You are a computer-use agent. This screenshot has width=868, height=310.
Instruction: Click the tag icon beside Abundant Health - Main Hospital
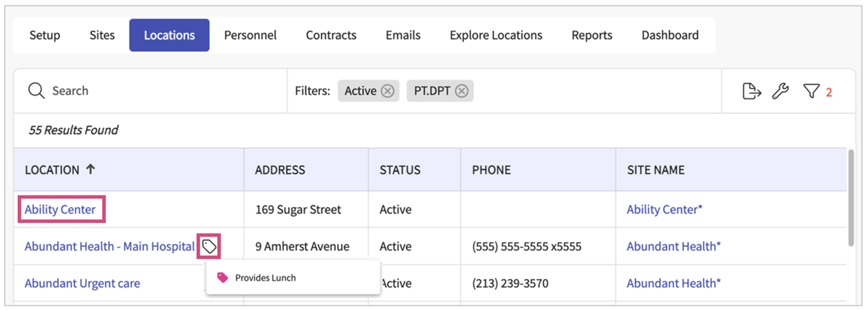click(x=209, y=246)
